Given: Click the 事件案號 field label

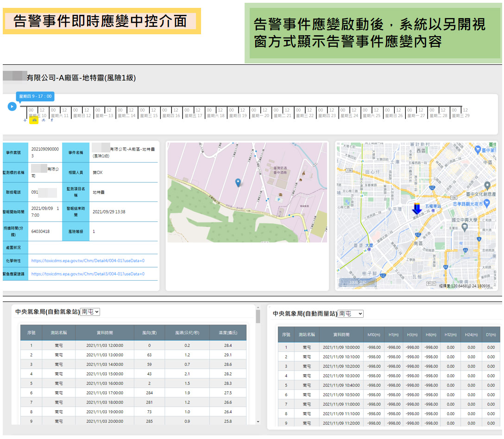Looking at the screenshot, I should (13, 153).
